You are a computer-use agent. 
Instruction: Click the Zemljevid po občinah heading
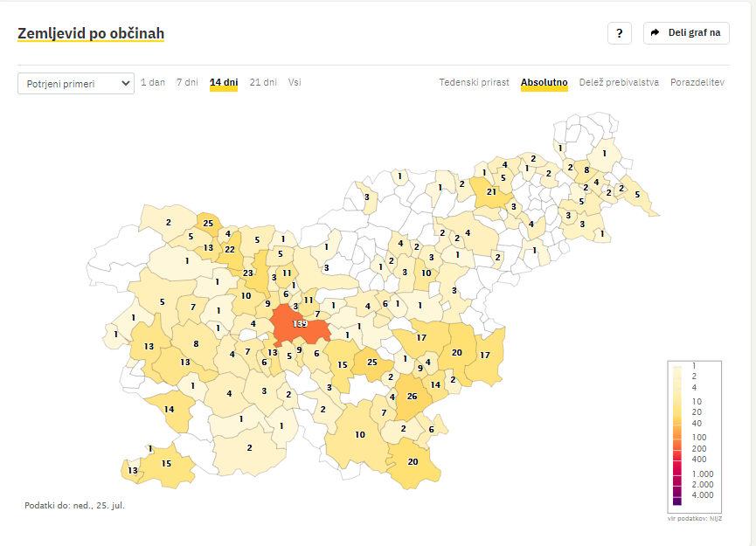point(91,33)
